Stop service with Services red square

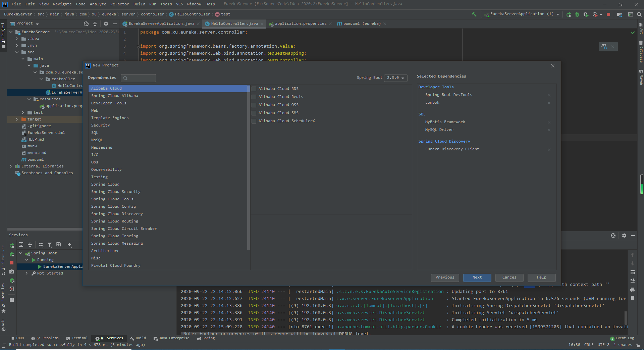[x=12, y=263]
